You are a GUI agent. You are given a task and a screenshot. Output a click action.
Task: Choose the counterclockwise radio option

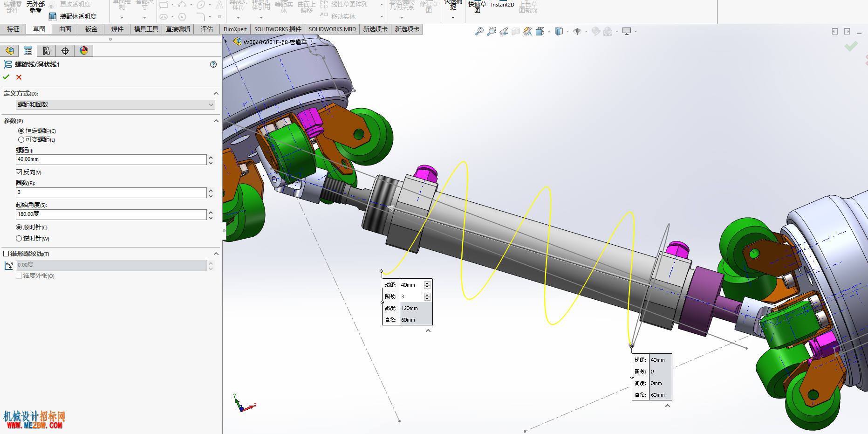19,239
